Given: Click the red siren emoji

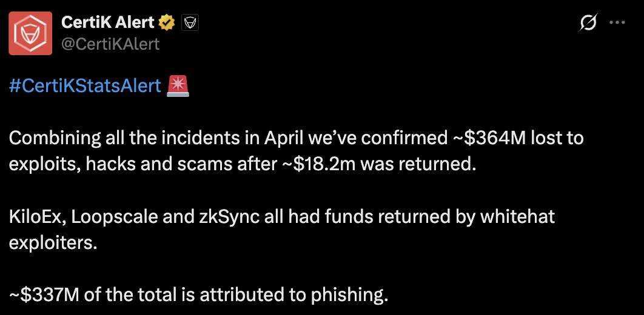Looking at the screenshot, I should 178,86.
